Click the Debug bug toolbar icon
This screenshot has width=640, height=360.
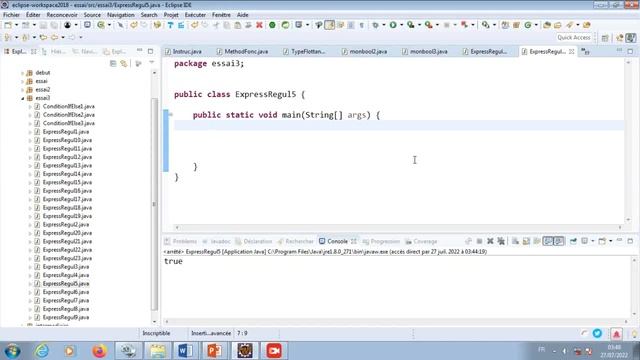tap(375, 25)
